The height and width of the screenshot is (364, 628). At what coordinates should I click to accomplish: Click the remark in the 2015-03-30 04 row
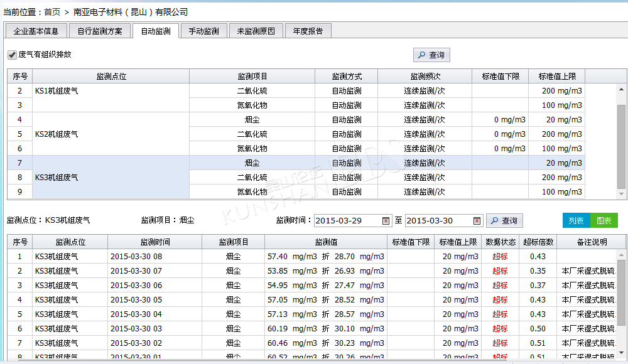pos(588,314)
